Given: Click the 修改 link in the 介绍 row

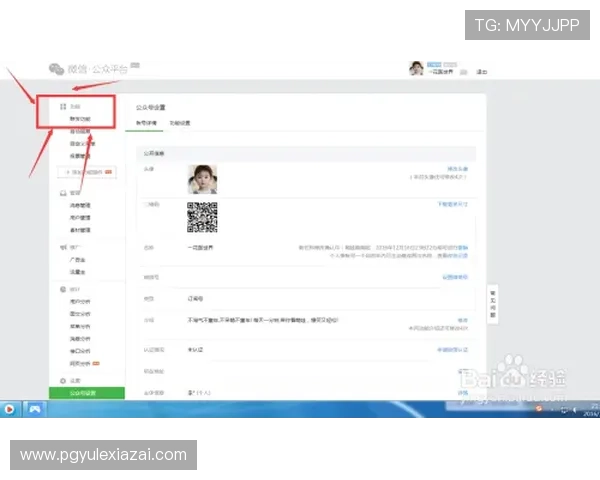Looking at the screenshot, I should [463, 320].
